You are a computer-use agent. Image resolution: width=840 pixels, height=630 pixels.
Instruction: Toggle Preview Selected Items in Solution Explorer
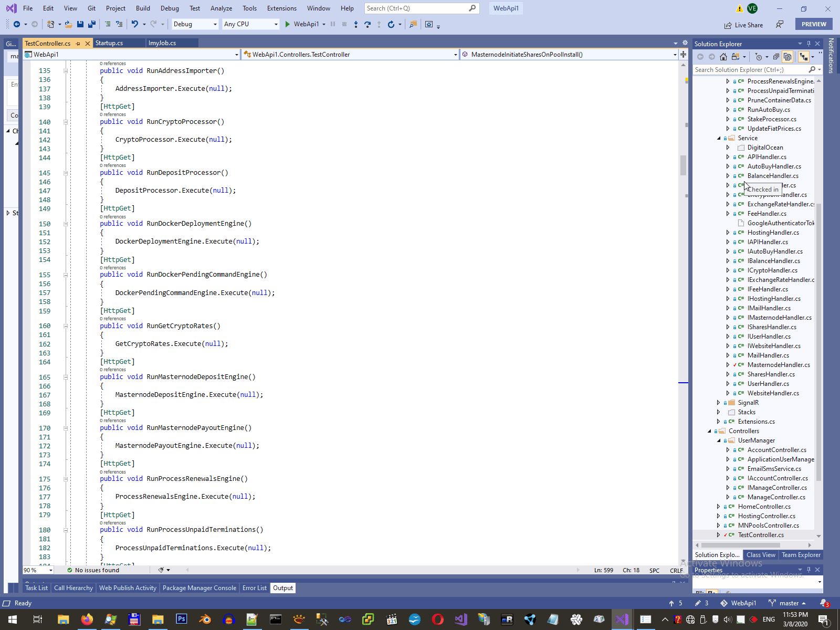803,57
